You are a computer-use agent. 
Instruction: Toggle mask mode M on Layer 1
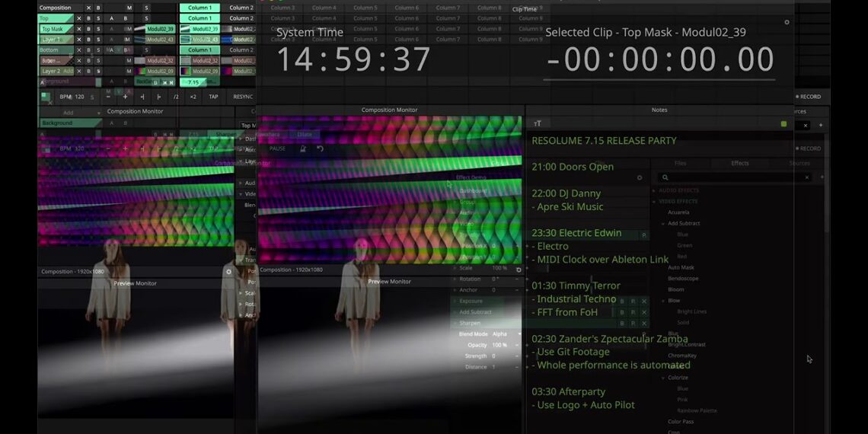point(128,40)
